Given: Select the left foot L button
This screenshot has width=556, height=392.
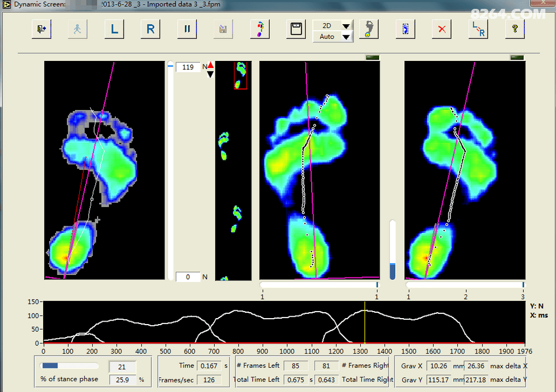Looking at the screenshot, I should point(114,29).
